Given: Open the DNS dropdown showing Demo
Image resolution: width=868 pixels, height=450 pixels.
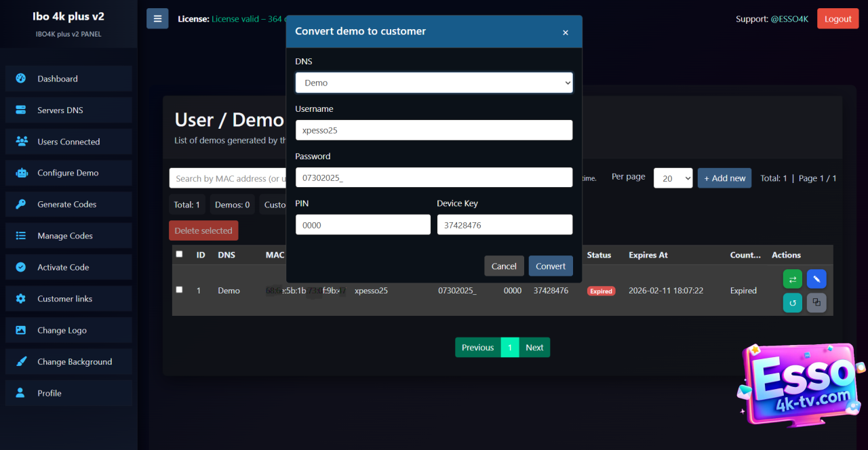Looking at the screenshot, I should coord(434,83).
